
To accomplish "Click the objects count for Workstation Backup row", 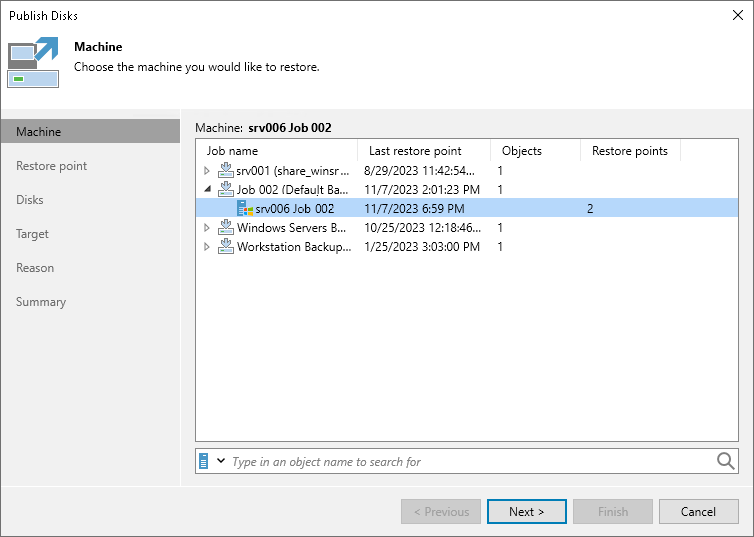I will [500, 246].
